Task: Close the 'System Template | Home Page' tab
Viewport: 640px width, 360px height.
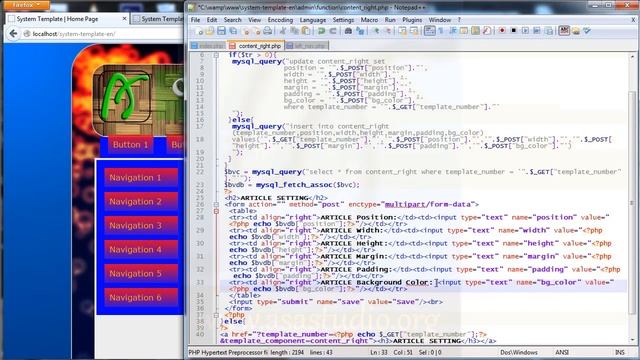Action: point(124,19)
